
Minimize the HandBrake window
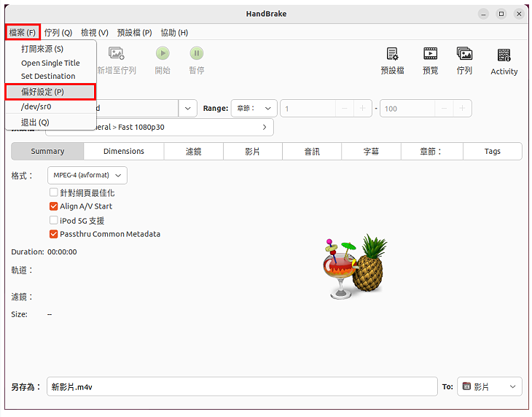[x=483, y=14]
